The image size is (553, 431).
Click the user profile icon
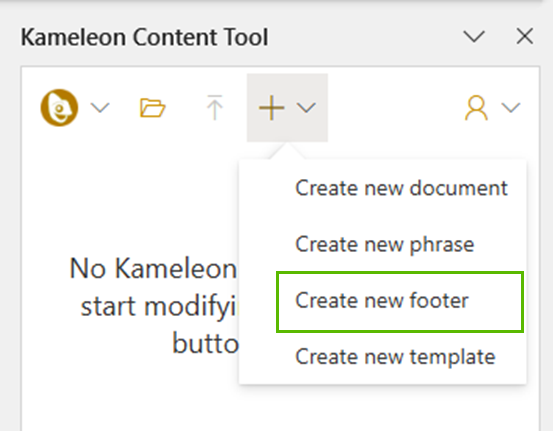point(476,108)
